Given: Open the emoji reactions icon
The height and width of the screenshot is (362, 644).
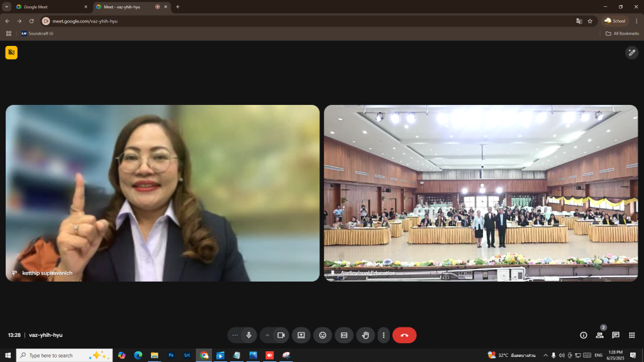Looking at the screenshot, I should [x=323, y=335].
